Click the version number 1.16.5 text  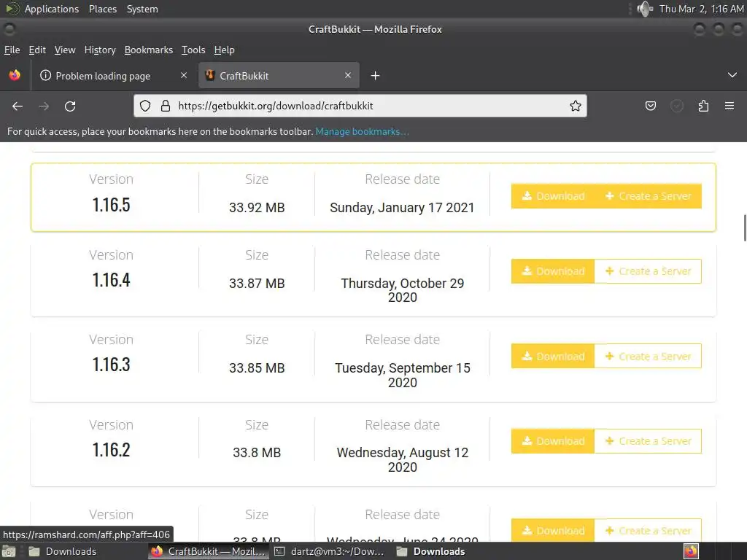pos(111,205)
